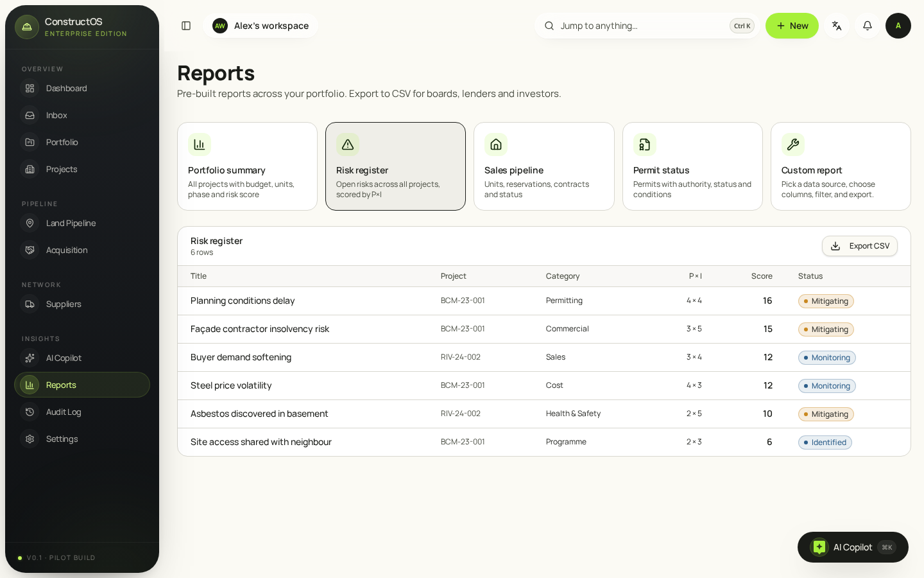Open Alex's workspace switcher
Screen dimensions: 924x578
coord(261,26)
